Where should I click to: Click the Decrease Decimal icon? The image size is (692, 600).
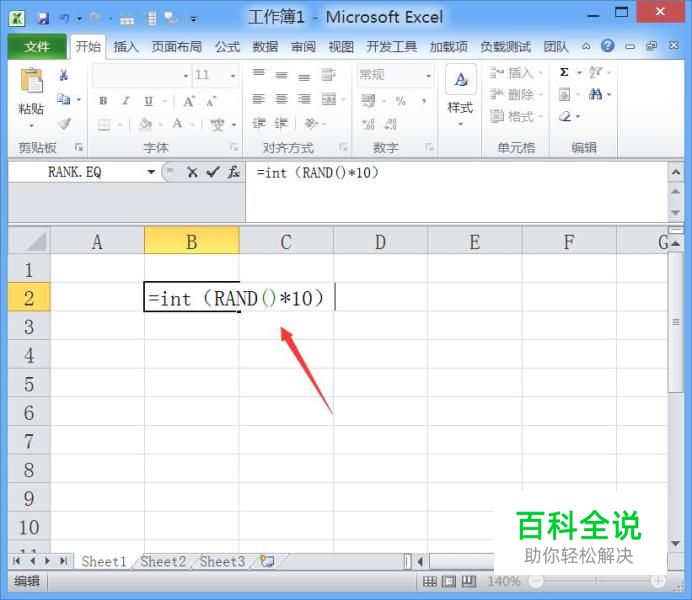(391, 124)
